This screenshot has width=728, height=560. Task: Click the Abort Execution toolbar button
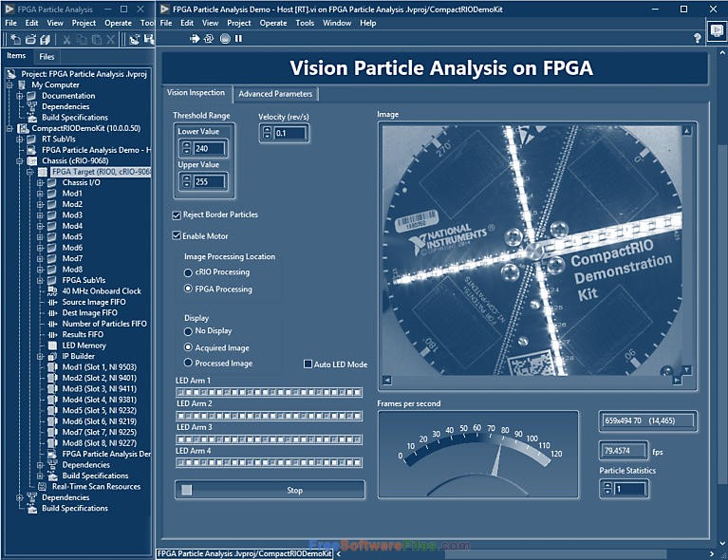tap(225, 39)
